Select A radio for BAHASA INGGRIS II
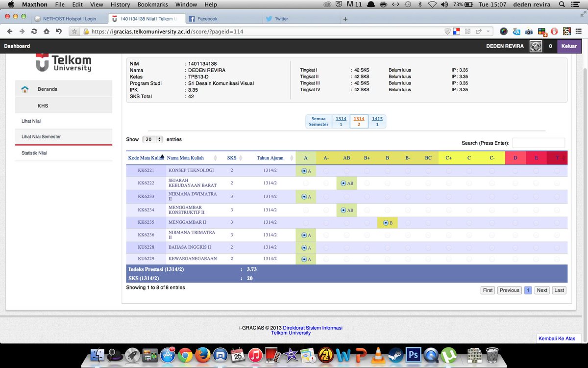 coord(304,247)
